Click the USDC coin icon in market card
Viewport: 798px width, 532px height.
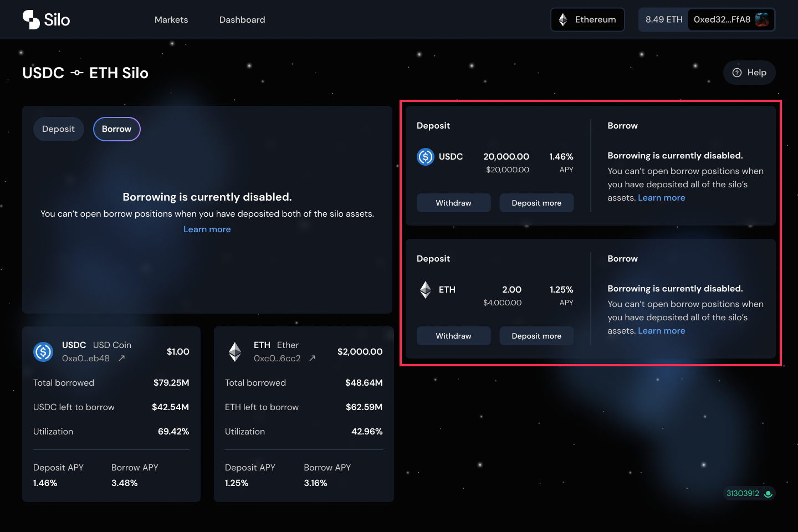[x=43, y=351]
